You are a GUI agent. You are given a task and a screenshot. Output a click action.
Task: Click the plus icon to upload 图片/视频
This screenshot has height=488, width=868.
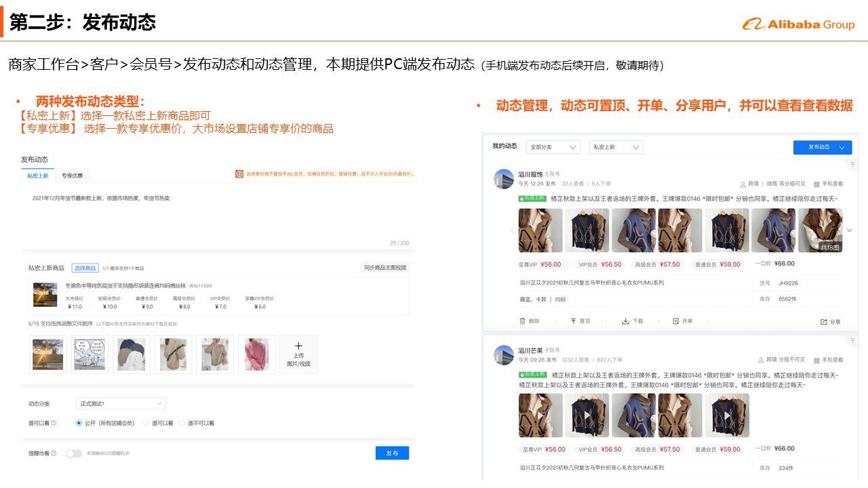tap(298, 346)
